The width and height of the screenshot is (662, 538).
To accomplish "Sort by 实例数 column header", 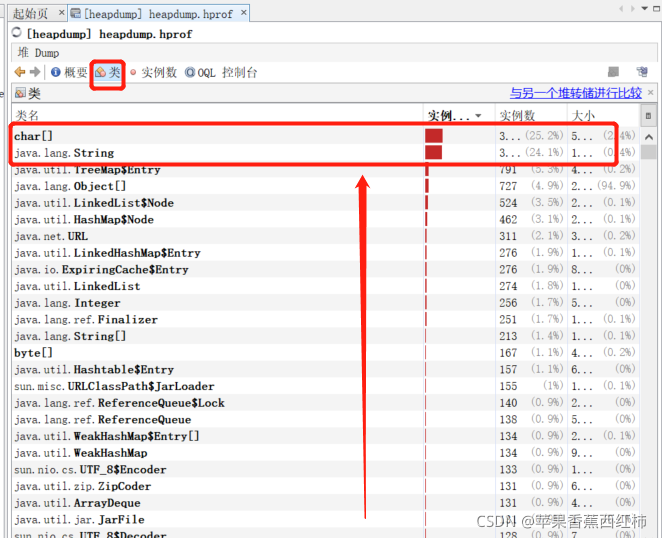I will 531,115.
